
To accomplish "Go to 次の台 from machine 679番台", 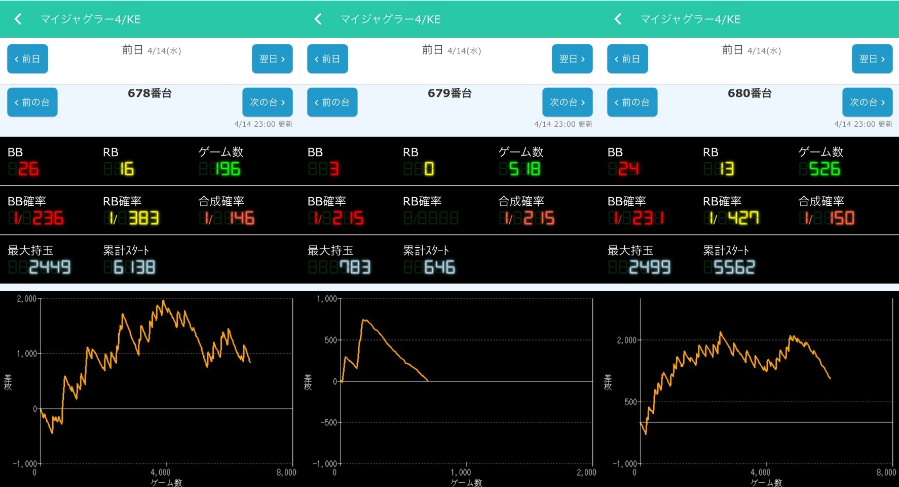I will tap(567, 102).
